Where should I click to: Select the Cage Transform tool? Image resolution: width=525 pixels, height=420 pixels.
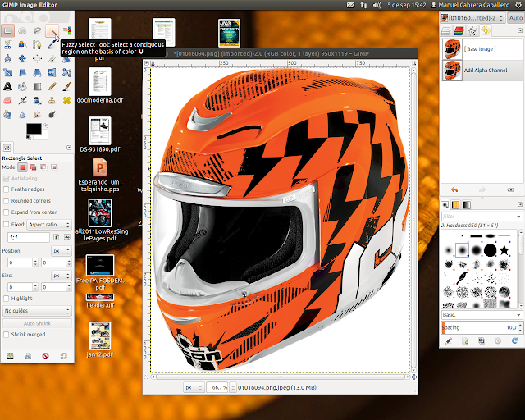click(x=66, y=72)
